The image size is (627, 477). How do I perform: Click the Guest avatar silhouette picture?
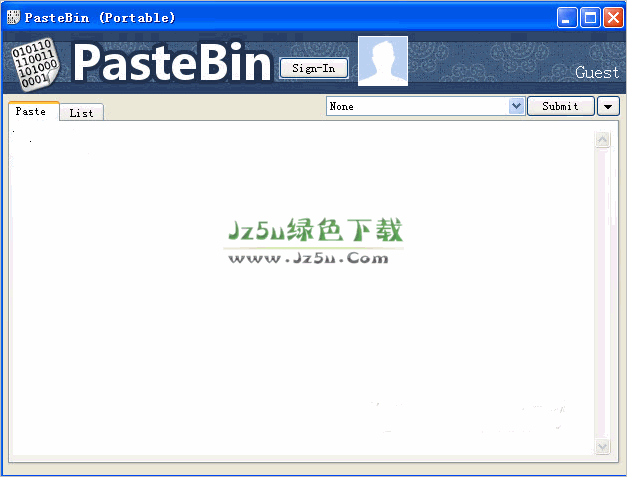click(x=383, y=61)
